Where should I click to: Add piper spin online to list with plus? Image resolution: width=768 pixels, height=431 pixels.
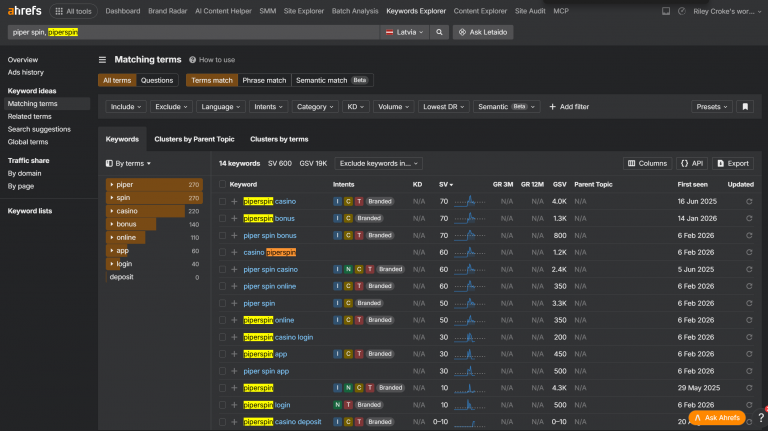[x=234, y=286]
